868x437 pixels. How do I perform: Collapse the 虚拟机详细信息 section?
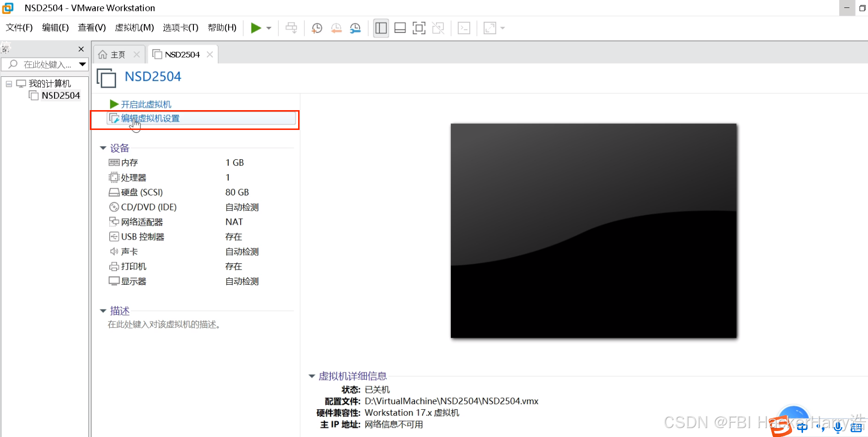311,376
